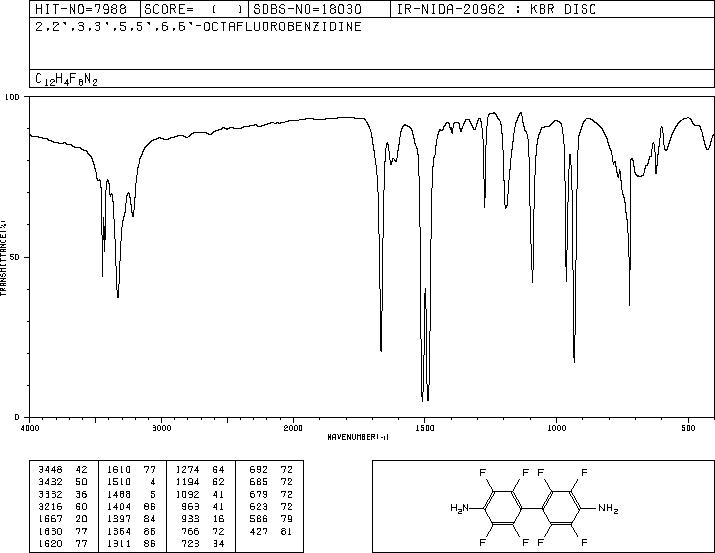
Task: Click the 1311 peak table entry
Action: point(119,544)
